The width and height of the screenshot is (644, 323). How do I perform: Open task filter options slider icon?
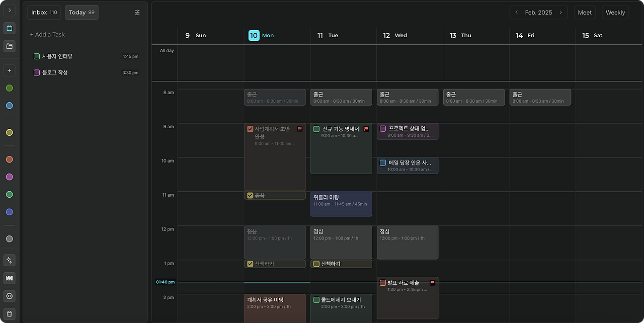137,13
